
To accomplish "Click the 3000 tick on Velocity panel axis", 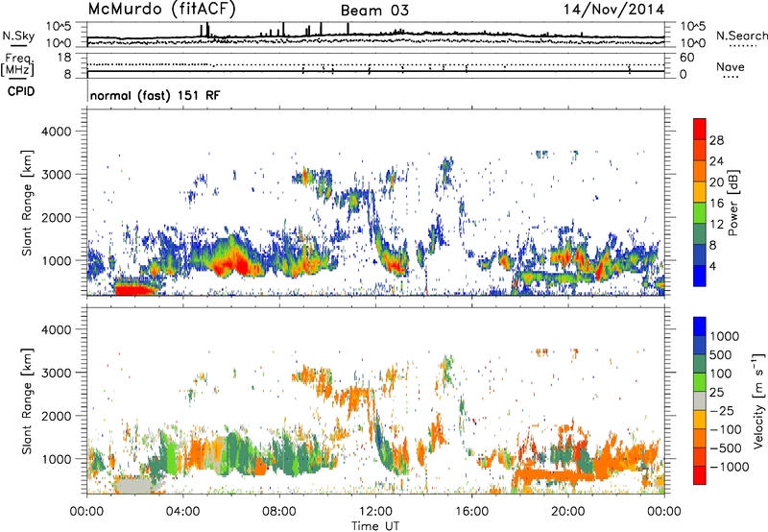I will pyautogui.click(x=56, y=373).
